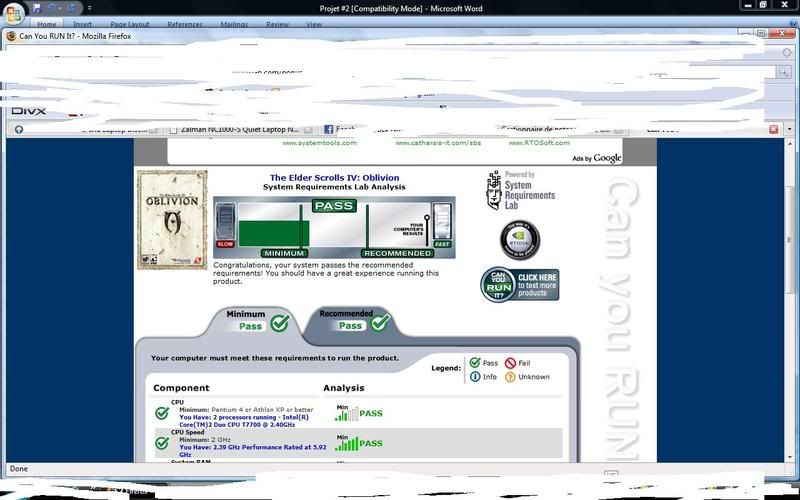Switch to the Zalman NC1000-S Quiet Laptop tab
800x500 pixels.
(x=240, y=130)
